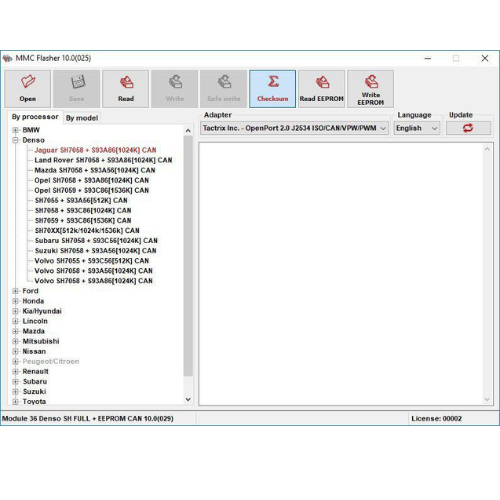
Task: Click the MMC Flasher title bar app icon
Action: [x=7, y=58]
